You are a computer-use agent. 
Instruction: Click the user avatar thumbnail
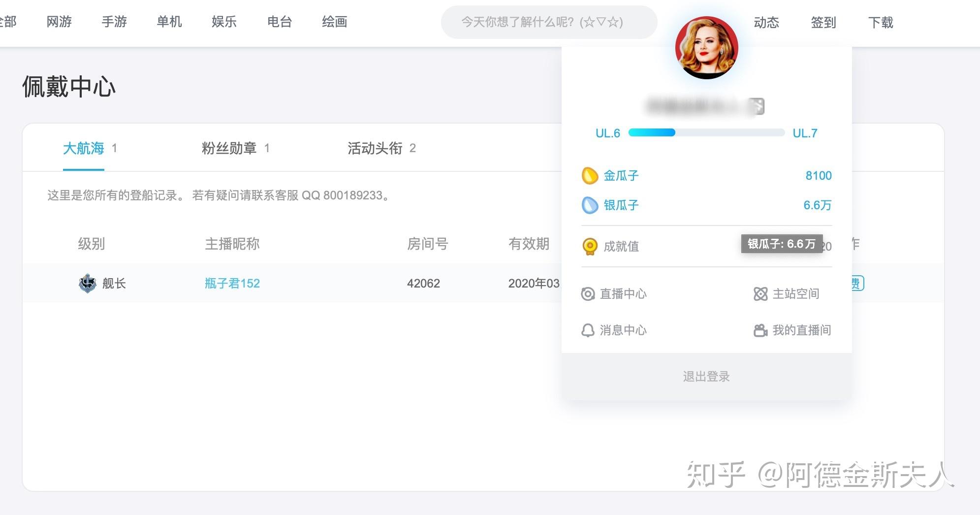[x=706, y=48]
